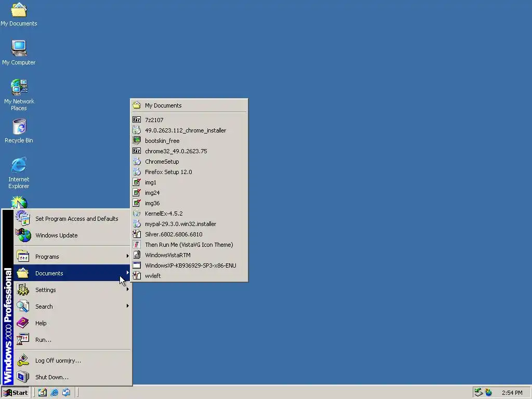
Task: Open mypal-29.3.0.win32.installer recent document
Action: pos(189,224)
